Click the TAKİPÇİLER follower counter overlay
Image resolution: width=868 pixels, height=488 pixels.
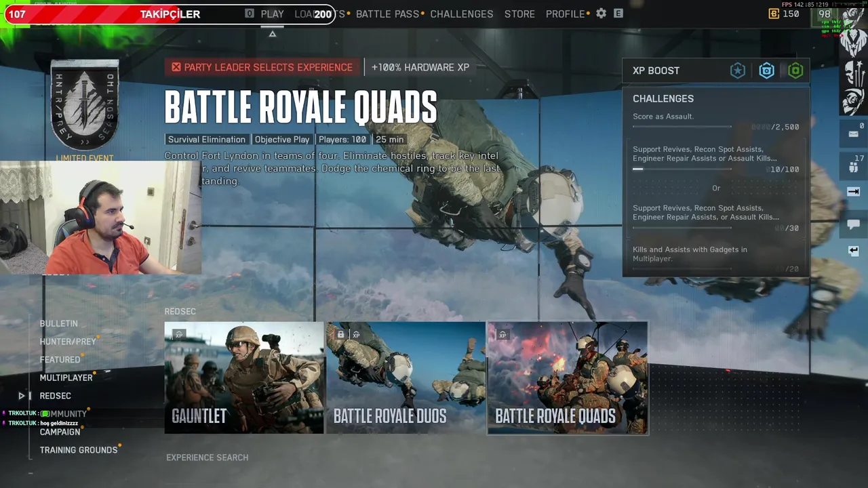[170, 14]
